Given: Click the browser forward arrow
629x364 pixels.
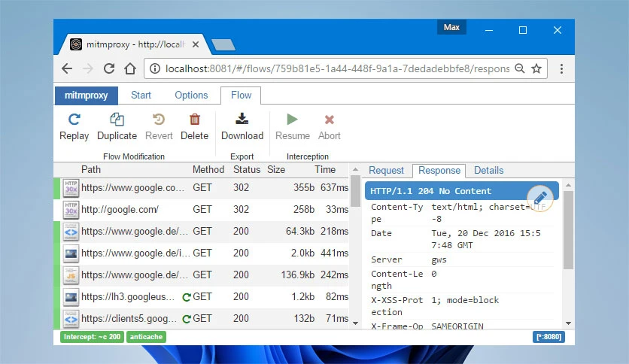Looking at the screenshot, I should 88,68.
